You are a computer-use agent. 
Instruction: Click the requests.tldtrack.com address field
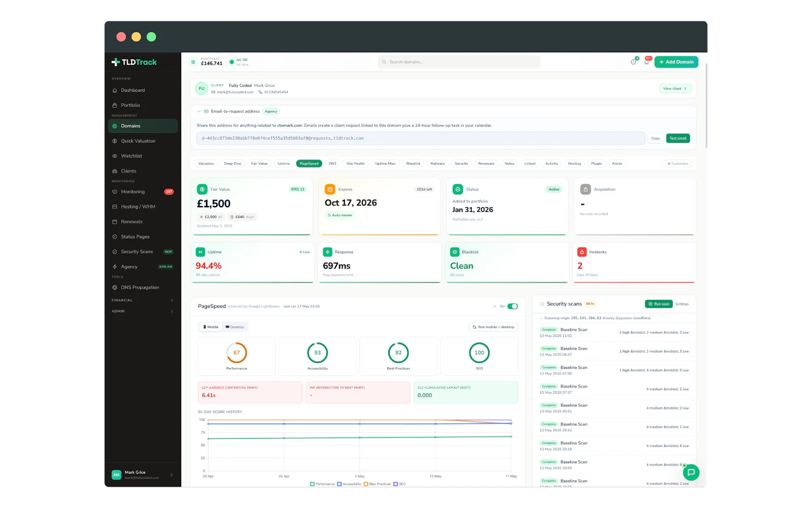(421, 138)
